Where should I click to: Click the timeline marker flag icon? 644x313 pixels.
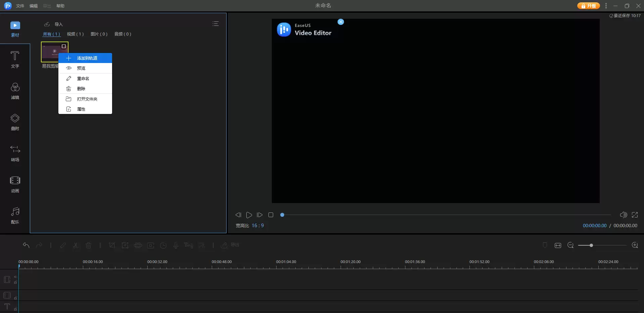click(545, 245)
